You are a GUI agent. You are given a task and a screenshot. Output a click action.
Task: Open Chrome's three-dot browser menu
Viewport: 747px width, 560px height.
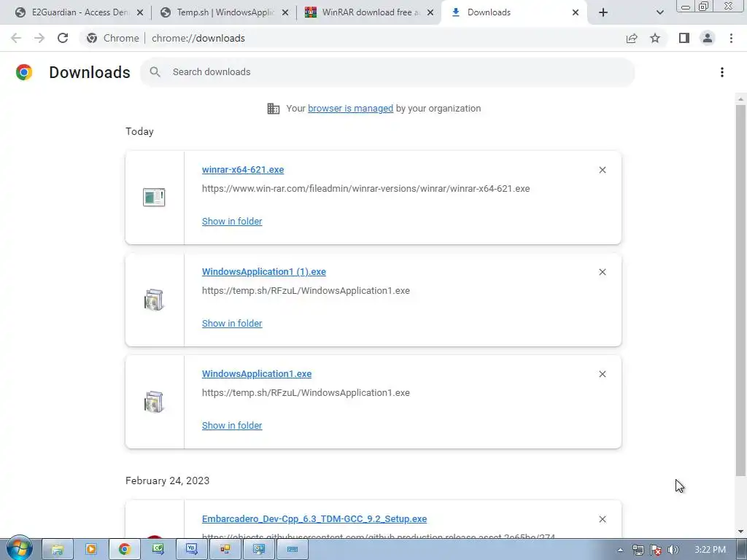(731, 38)
